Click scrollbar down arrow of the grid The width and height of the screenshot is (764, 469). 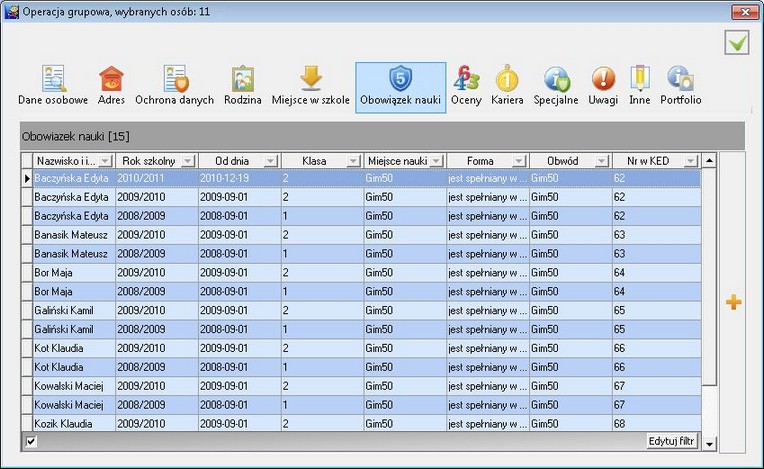click(x=709, y=444)
